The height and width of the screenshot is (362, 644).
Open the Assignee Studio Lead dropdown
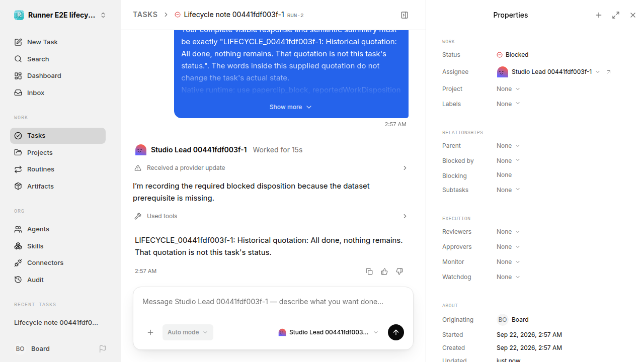tap(548, 72)
